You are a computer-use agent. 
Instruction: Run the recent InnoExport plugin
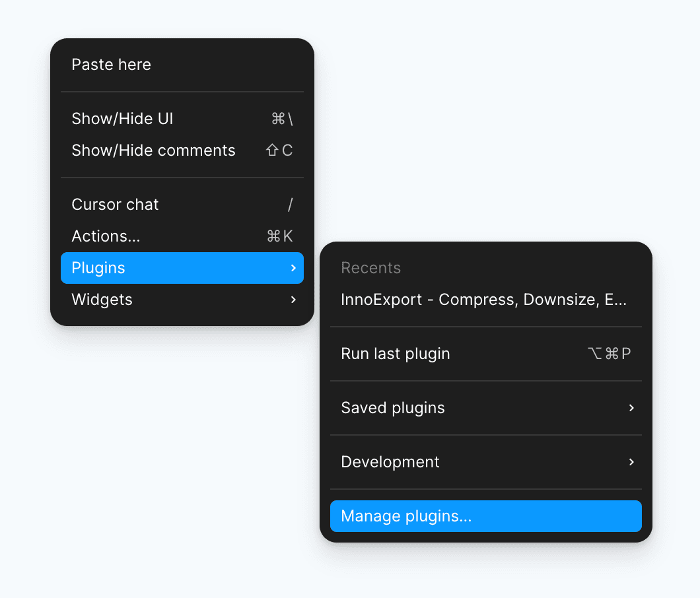pyautogui.click(x=486, y=300)
